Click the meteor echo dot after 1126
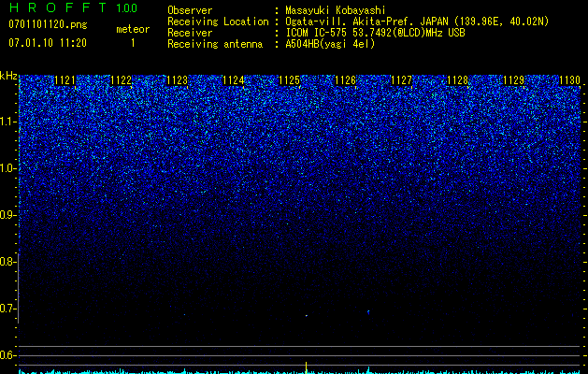 pos(368,312)
